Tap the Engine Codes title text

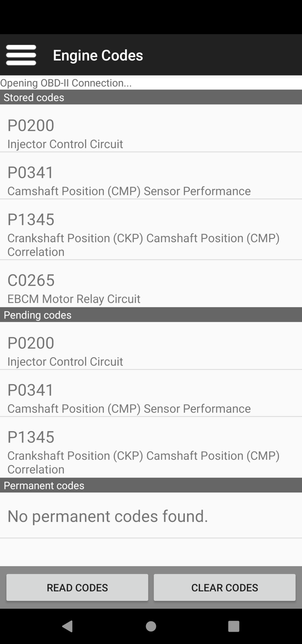[x=98, y=55]
